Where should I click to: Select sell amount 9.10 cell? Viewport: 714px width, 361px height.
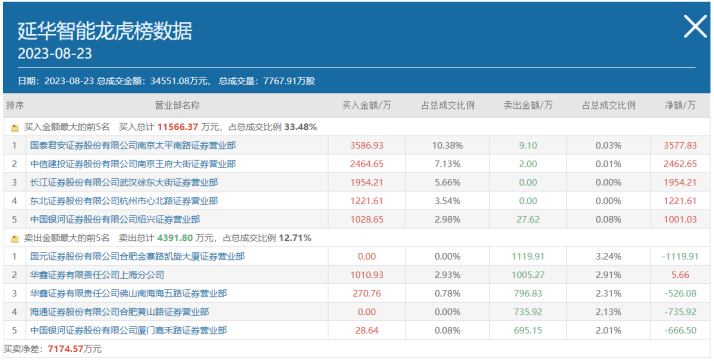[x=528, y=146]
